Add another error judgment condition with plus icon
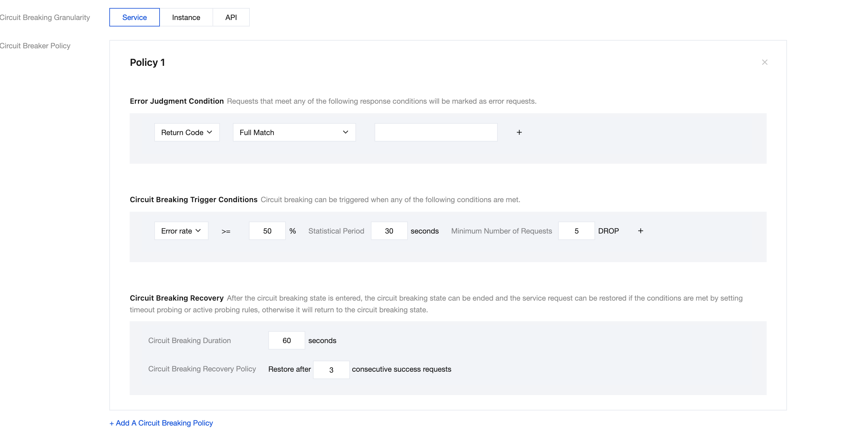 coord(519,132)
